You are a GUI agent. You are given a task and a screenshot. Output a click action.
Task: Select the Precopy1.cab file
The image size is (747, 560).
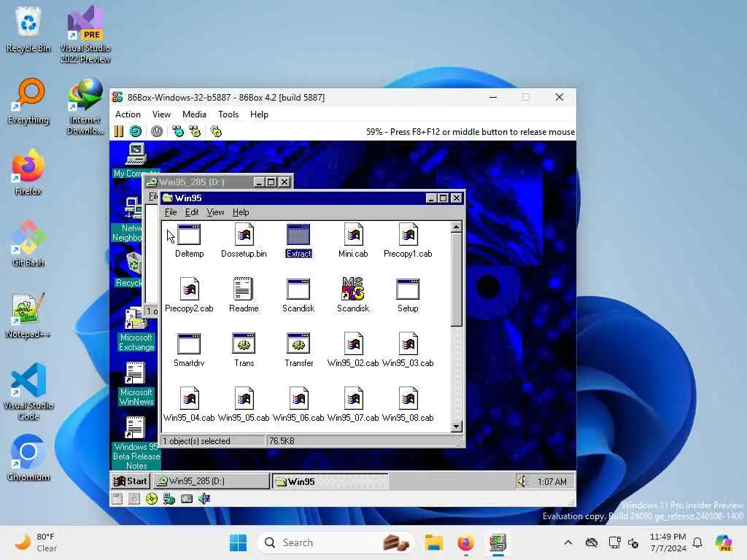(x=408, y=241)
